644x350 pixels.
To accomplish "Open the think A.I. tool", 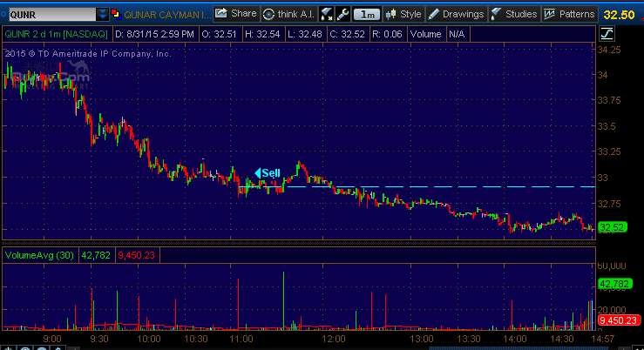I will 288,14.
